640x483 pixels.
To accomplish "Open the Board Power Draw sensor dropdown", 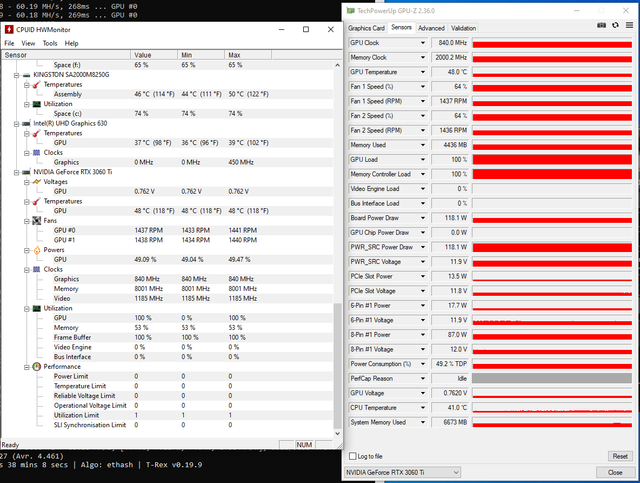I will (423, 218).
